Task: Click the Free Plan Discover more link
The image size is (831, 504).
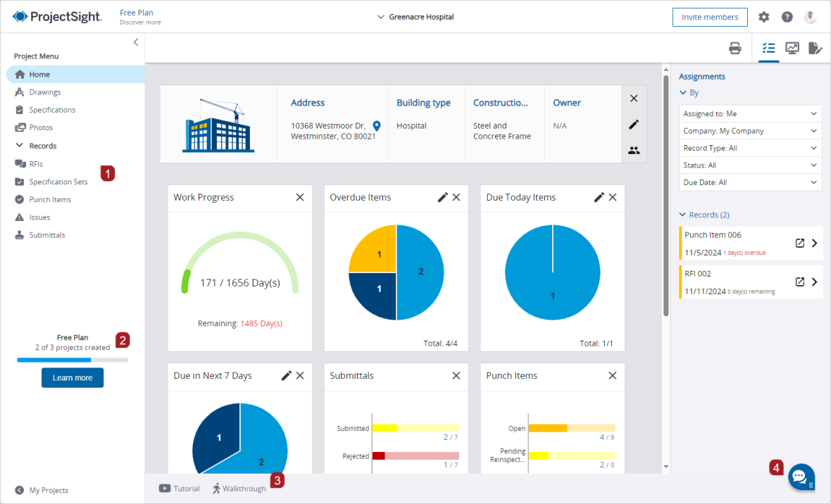Action: tap(140, 17)
